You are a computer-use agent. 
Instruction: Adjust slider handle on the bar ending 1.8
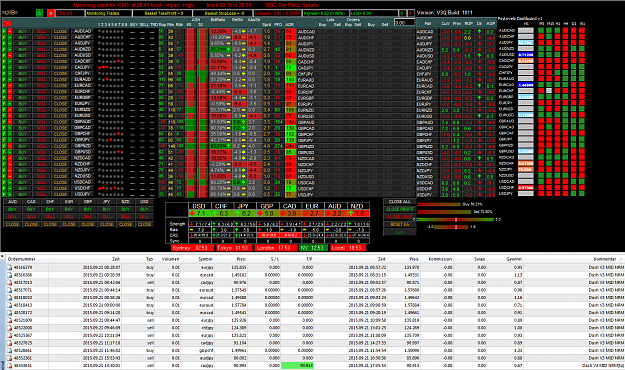(456, 227)
